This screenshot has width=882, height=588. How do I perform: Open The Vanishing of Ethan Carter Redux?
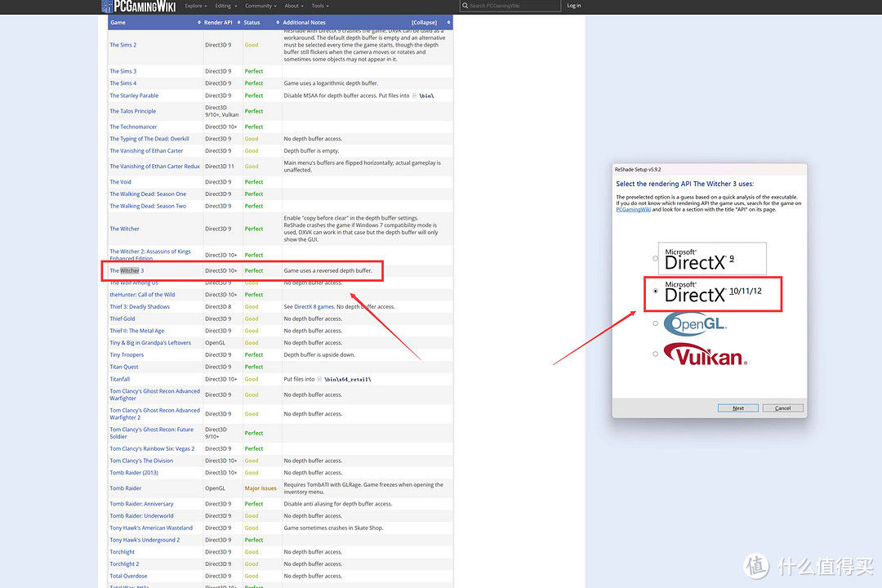154,167
